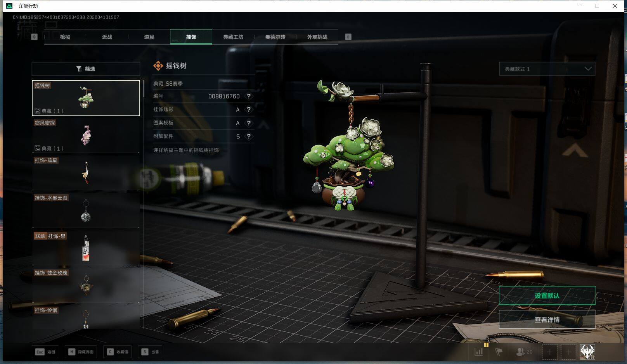Expand the 典藏款式 1 dropdown

547,69
